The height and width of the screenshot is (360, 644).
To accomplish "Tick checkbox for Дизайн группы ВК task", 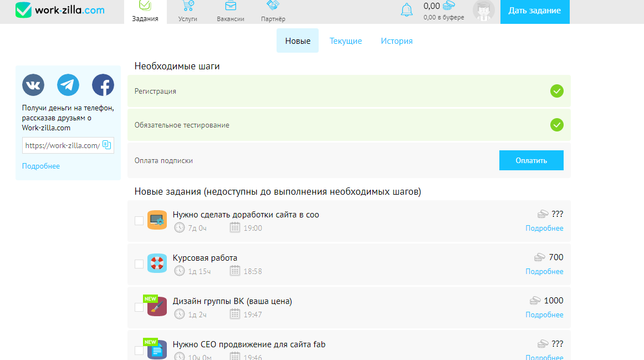I will coord(139,307).
